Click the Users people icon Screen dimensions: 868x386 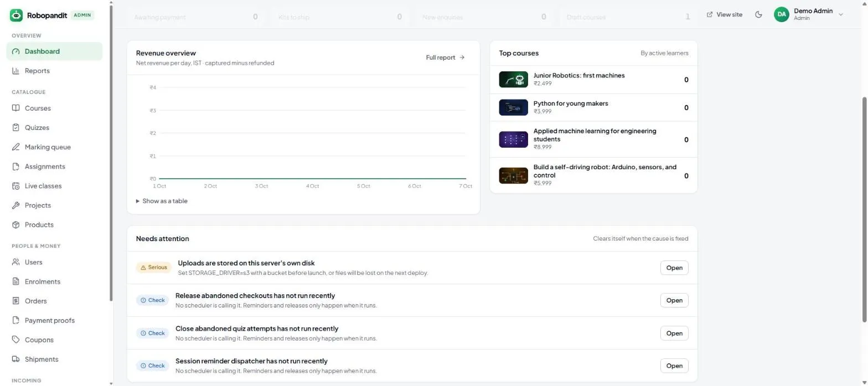[x=15, y=262]
